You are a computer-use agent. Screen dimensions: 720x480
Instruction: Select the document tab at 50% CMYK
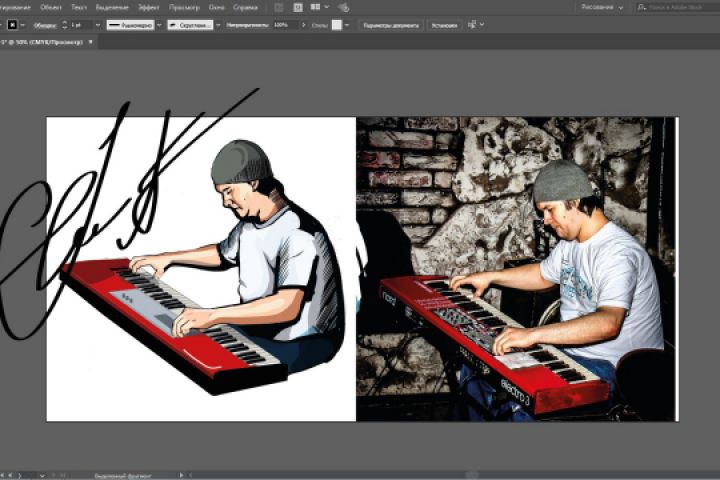pyautogui.click(x=42, y=42)
